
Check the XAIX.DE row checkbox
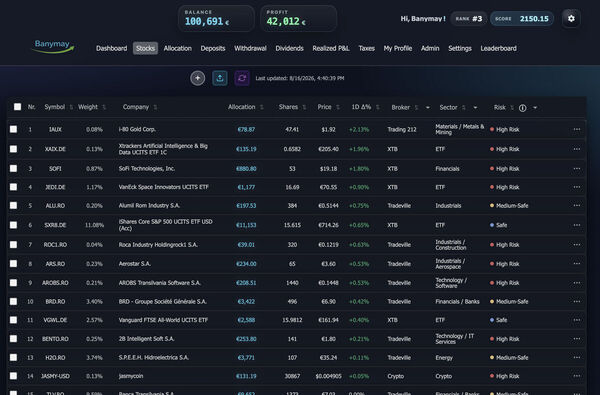(x=13, y=149)
